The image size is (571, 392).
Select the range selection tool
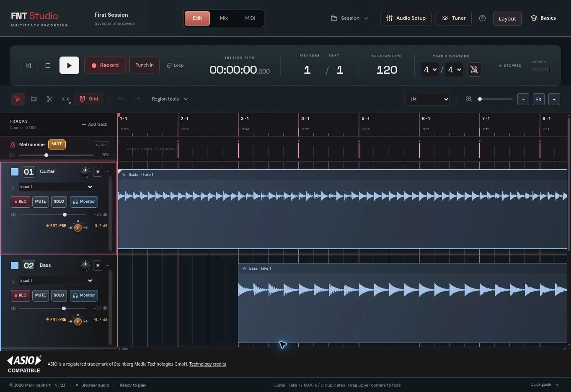pos(34,99)
